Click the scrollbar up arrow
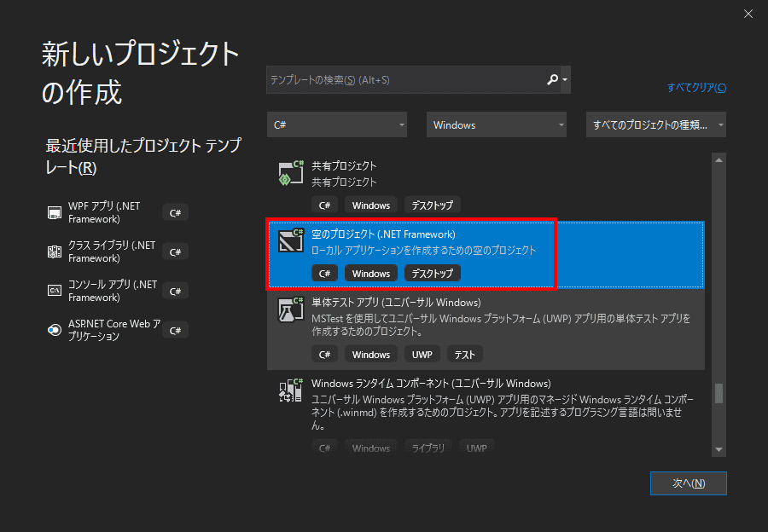This screenshot has height=532, width=768. (x=719, y=160)
